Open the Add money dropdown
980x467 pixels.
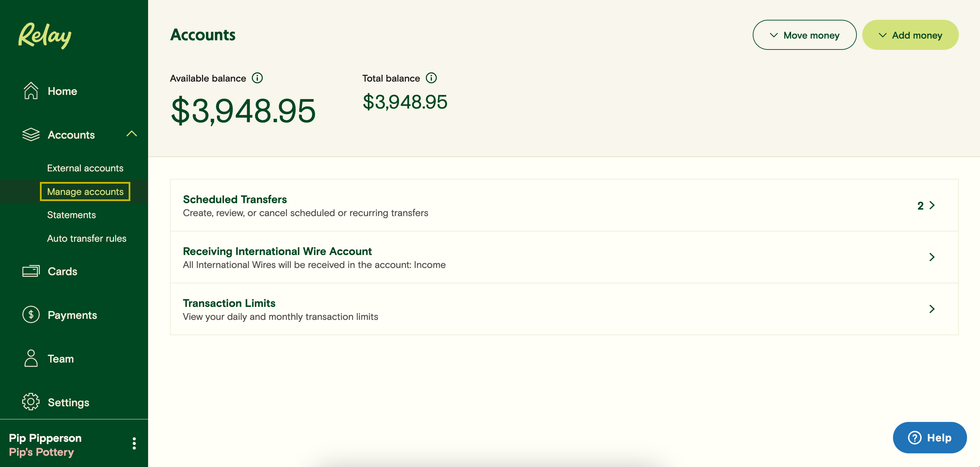pyautogui.click(x=910, y=35)
